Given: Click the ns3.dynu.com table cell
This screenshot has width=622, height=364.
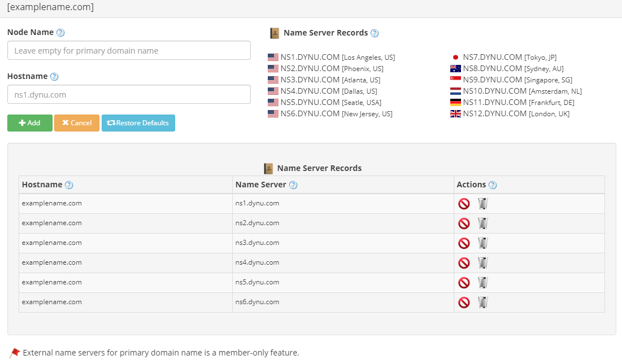Looking at the screenshot, I should [x=343, y=243].
